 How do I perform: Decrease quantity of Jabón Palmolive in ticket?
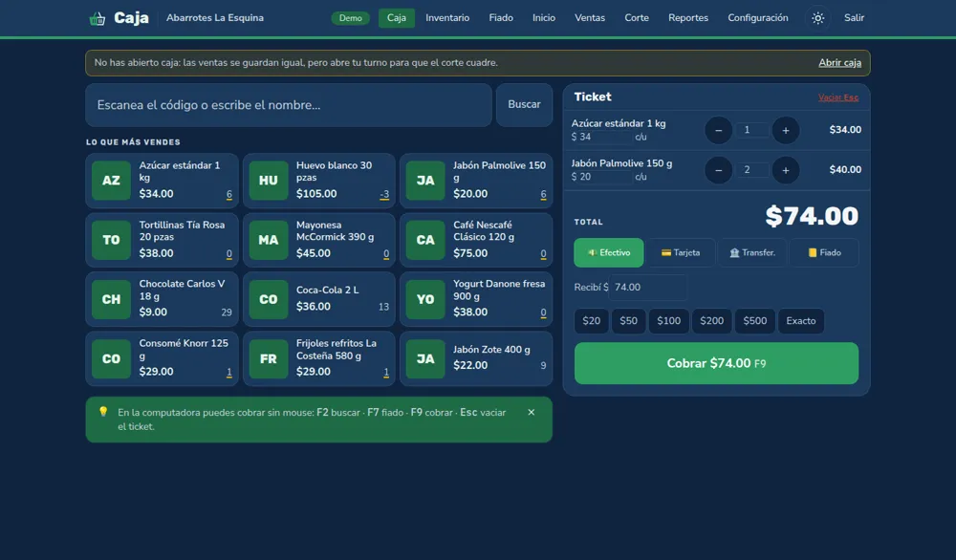(x=718, y=170)
